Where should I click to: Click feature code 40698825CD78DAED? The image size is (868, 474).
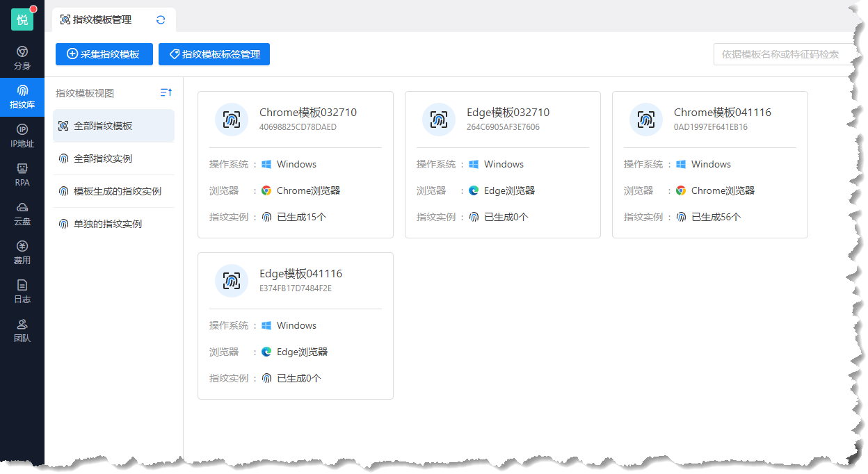pyautogui.click(x=298, y=127)
